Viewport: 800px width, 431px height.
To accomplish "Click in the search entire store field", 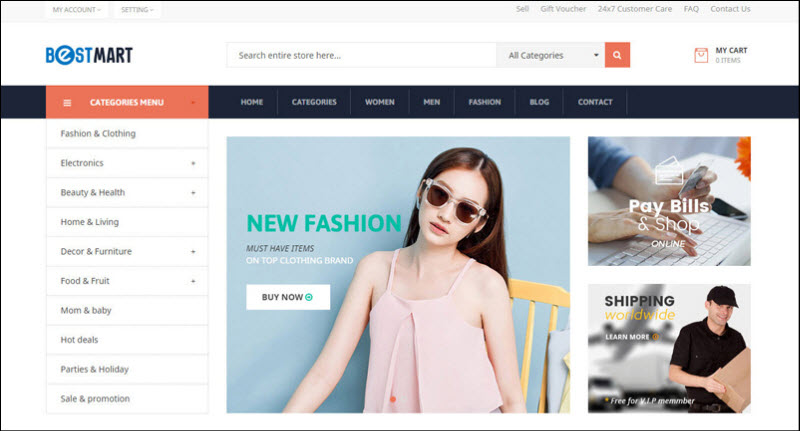I will [360, 55].
